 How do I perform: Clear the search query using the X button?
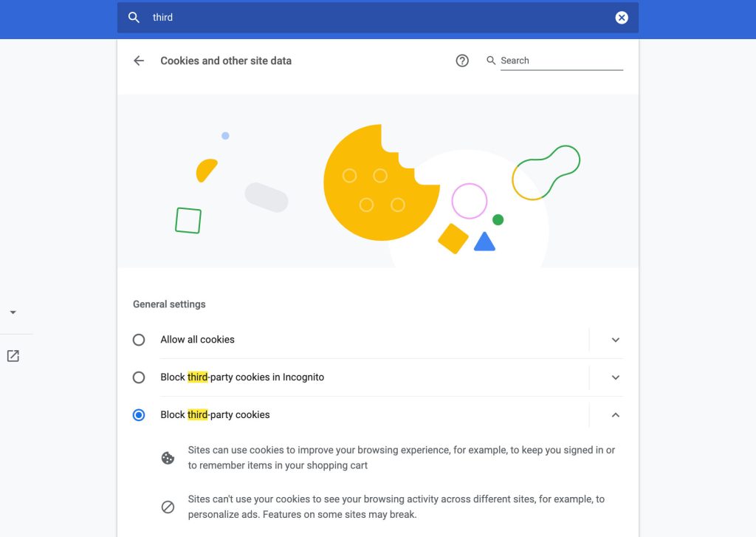point(622,17)
